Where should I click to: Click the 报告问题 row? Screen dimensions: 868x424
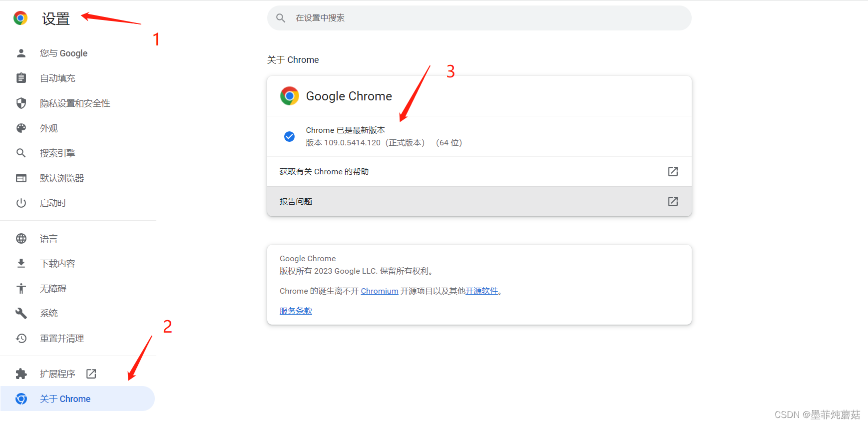pos(479,201)
